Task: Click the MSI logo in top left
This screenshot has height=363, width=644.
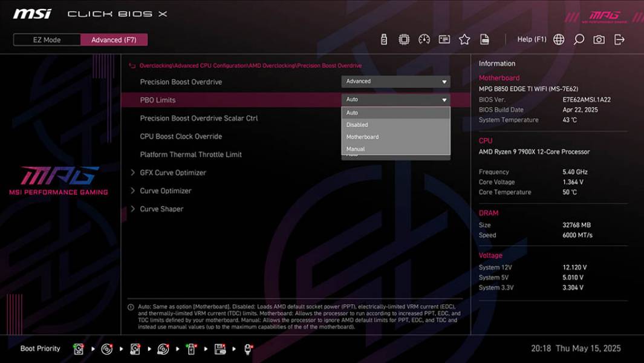Action: click(x=32, y=14)
